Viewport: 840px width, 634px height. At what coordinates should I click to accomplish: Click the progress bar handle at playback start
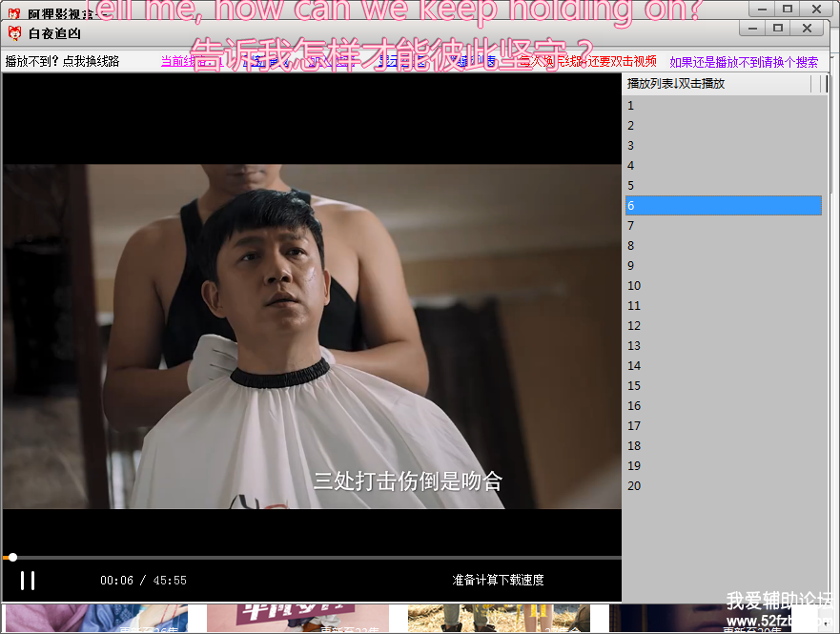tap(12, 558)
